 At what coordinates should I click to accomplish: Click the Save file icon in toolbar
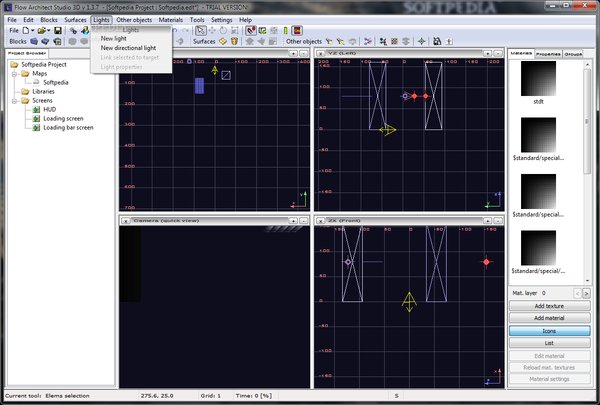pos(58,30)
